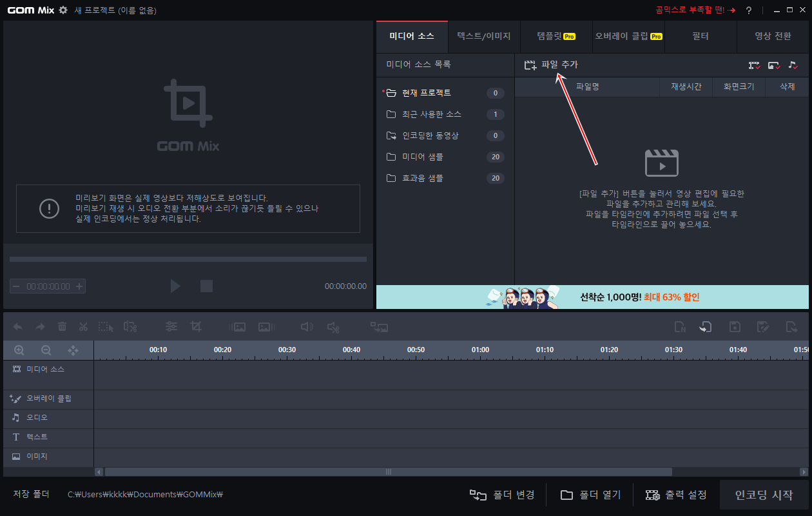Click the image fade-in icon
The image size is (812, 516).
click(237, 327)
